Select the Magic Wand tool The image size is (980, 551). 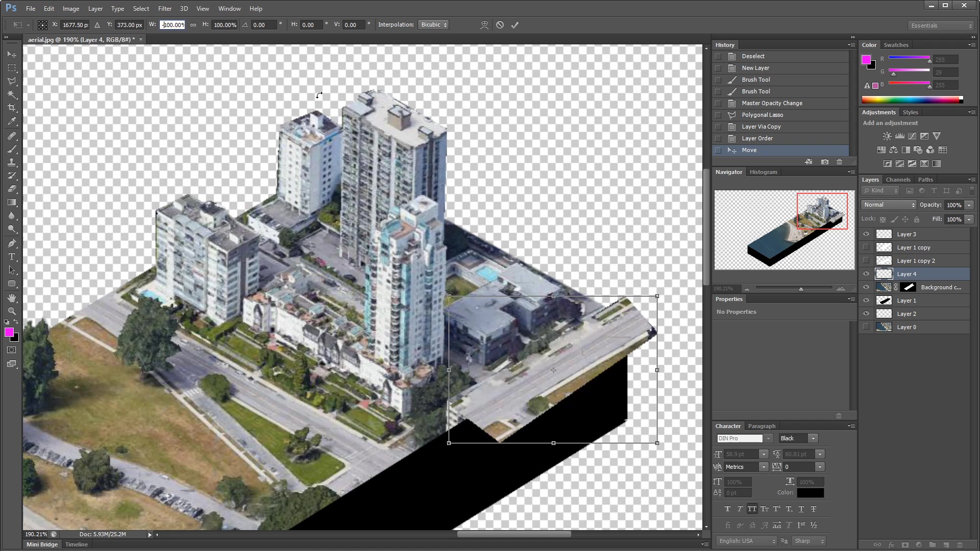tap(12, 94)
